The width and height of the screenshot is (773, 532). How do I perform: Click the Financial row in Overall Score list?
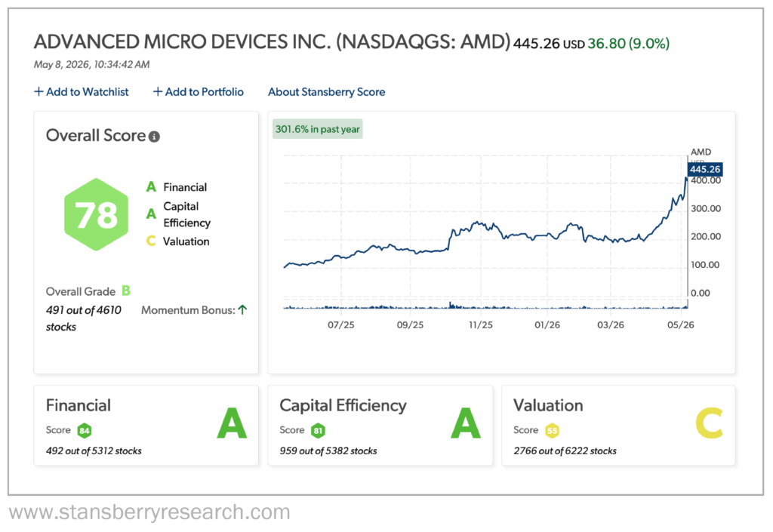[x=177, y=187]
